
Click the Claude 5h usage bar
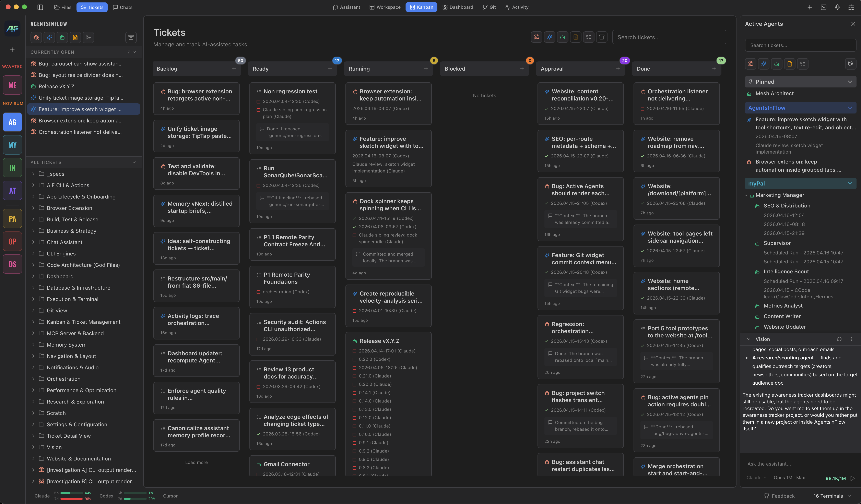(71, 493)
